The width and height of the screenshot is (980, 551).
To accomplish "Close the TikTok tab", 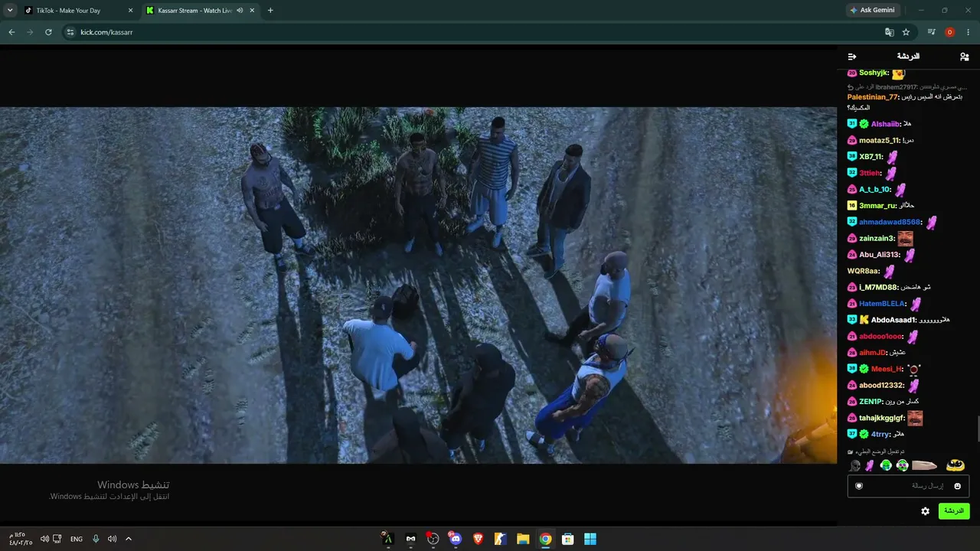I will point(130,11).
